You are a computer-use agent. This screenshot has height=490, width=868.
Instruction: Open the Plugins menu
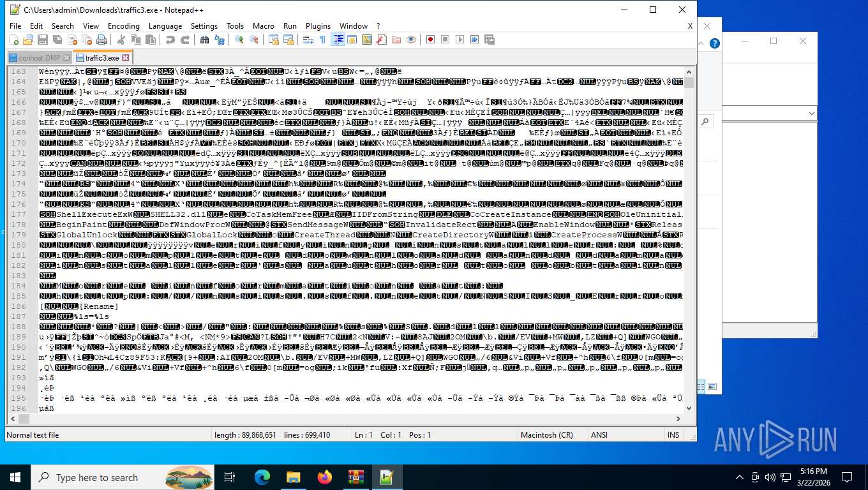318,26
